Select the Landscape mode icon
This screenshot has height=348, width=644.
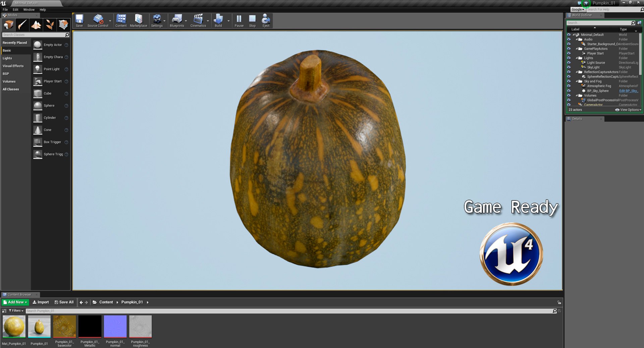[x=36, y=24]
